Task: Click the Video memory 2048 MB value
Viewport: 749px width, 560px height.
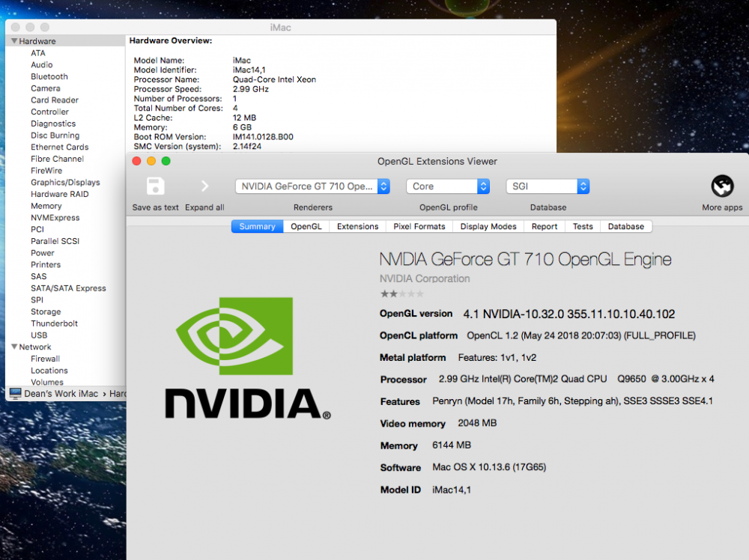Action: (477, 423)
